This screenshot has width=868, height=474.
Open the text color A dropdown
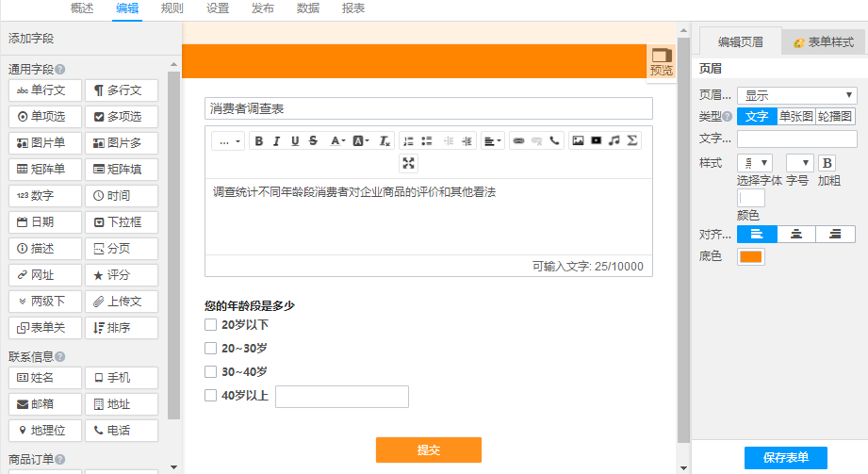pos(337,140)
